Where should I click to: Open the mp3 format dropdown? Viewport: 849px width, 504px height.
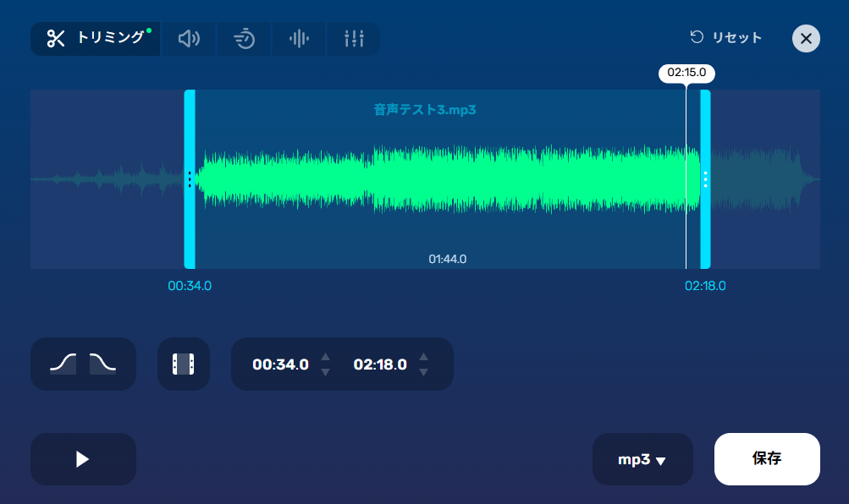tap(642, 458)
